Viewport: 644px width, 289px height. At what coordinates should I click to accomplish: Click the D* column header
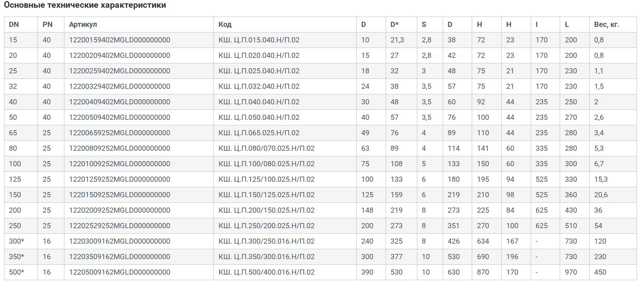[394, 25]
